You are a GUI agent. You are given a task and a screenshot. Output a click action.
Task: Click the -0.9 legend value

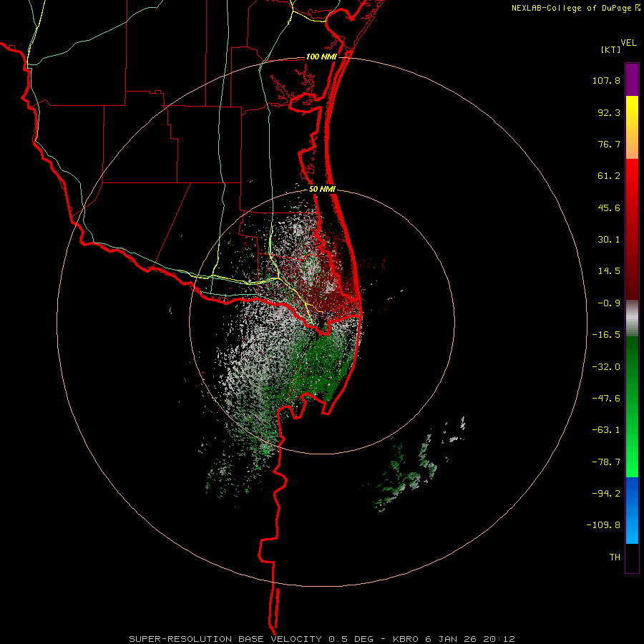tap(609, 303)
